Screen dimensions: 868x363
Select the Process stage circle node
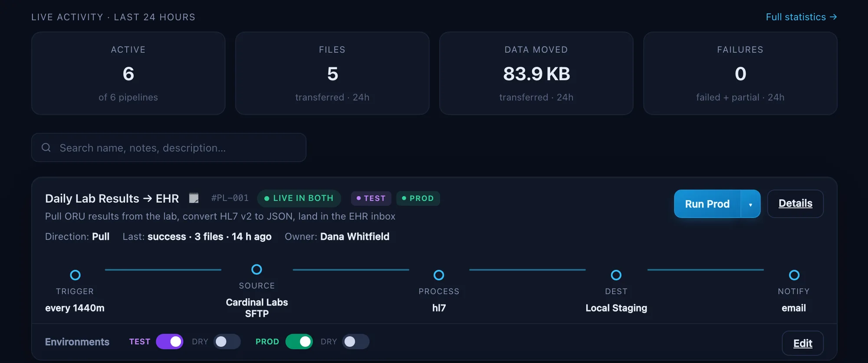coord(439,275)
